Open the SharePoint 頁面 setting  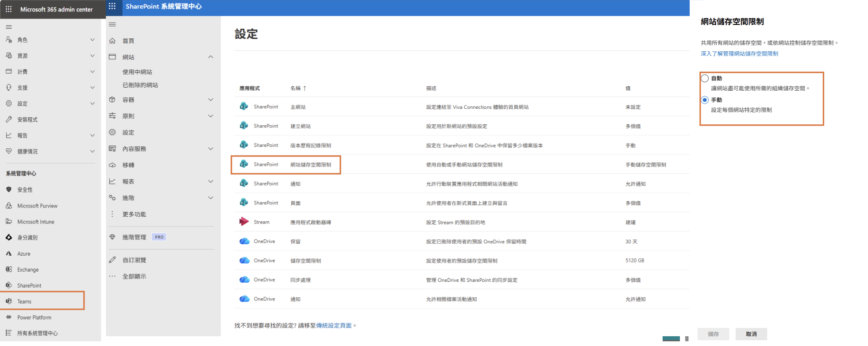[295, 203]
